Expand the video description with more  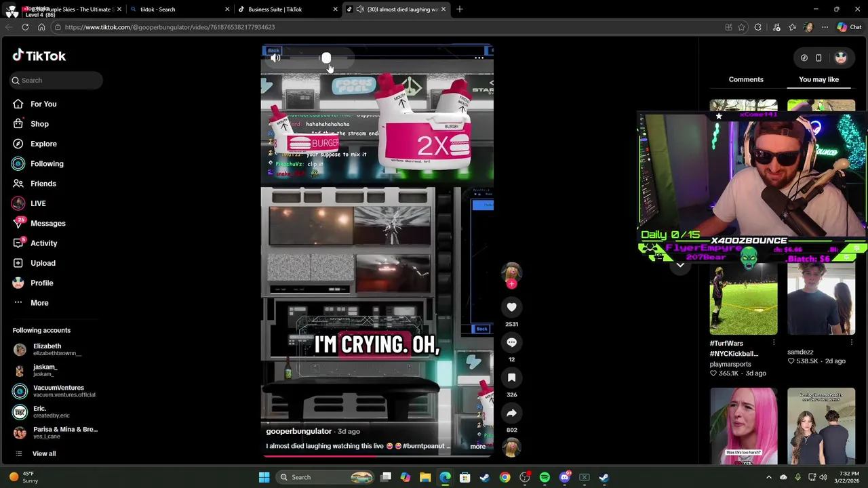(477, 447)
